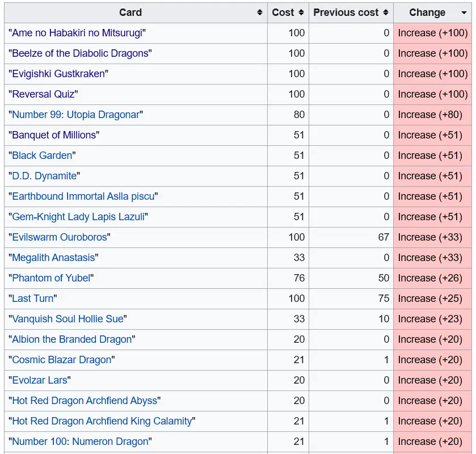The width and height of the screenshot is (476, 454).
Task: Open Number 99: Utopia Dragonar link
Action: point(75,115)
